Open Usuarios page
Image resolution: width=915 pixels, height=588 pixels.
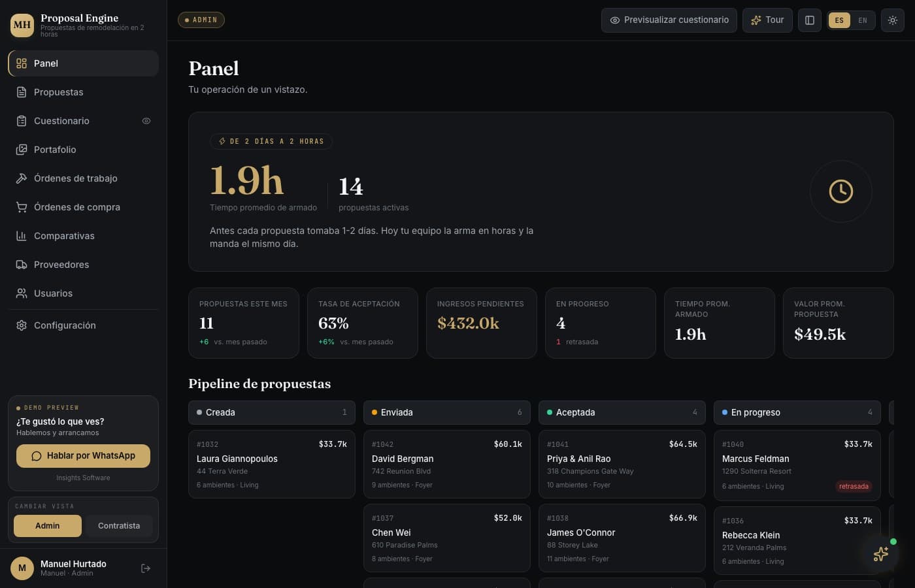[x=83, y=293]
